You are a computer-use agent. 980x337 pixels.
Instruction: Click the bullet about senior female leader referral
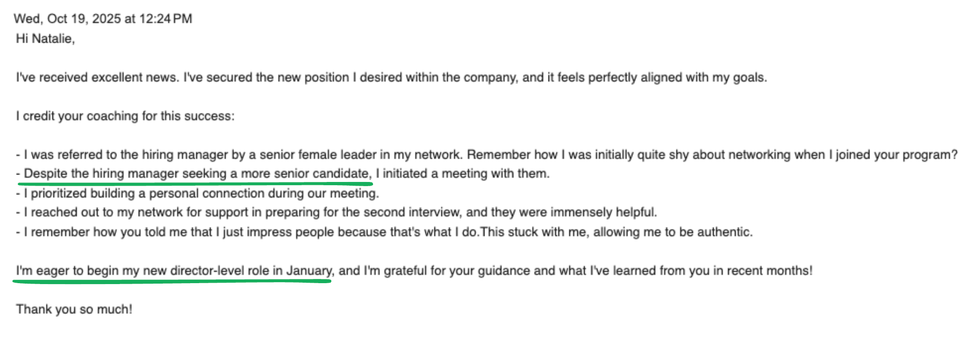click(x=487, y=155)
